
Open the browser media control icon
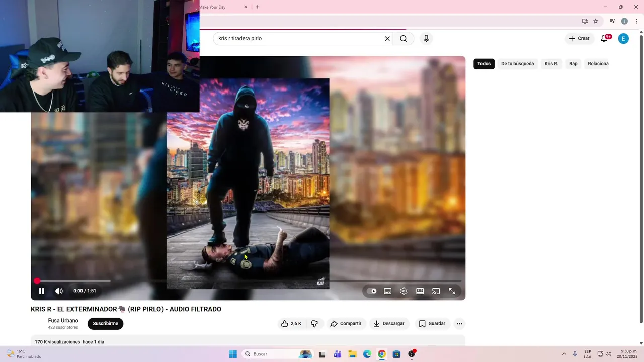pos(612,21)
